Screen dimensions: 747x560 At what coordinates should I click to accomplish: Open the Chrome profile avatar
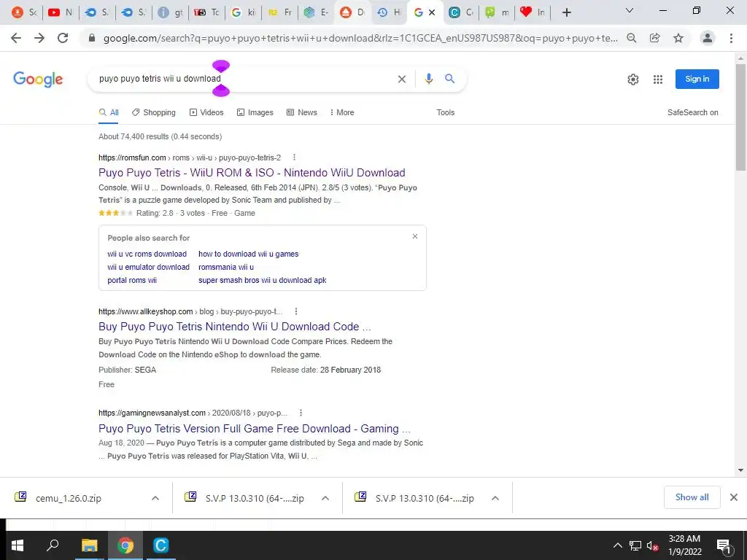[x=708, y=38]
